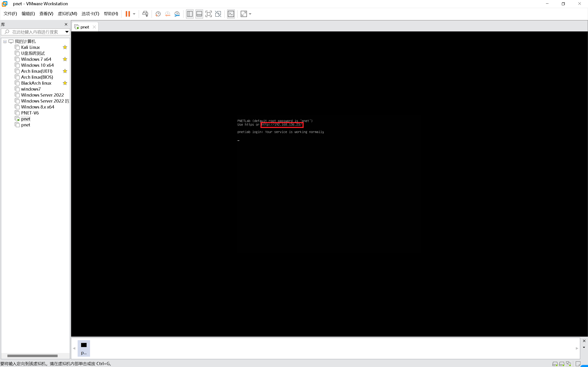This screenshot has width=588, height=367.
Task: Toggle the library sidebar visibility
Action: 190,14
